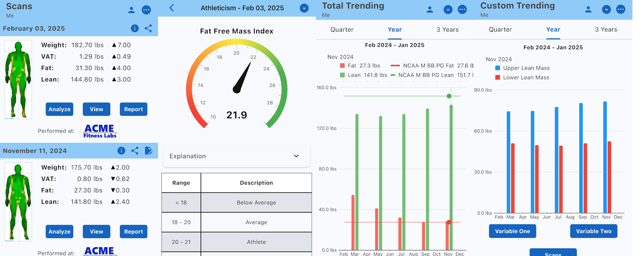Open dropdown next to Athleticism date title
The height and width of the screenshot is (256, 644).
[x=304, y=8]
